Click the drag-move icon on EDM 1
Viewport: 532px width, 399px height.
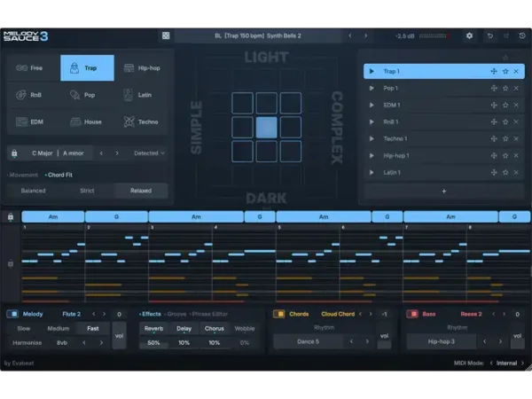[494, 106]
